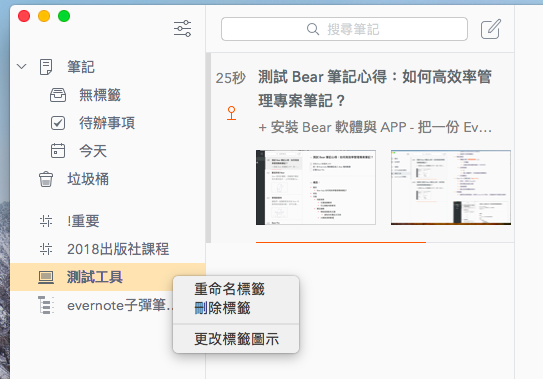Viewport: 543px width, 379px height.
Task: Choose 刪除標籤 in the context menu
Action: pyautogui.click(x=222, y=308)
